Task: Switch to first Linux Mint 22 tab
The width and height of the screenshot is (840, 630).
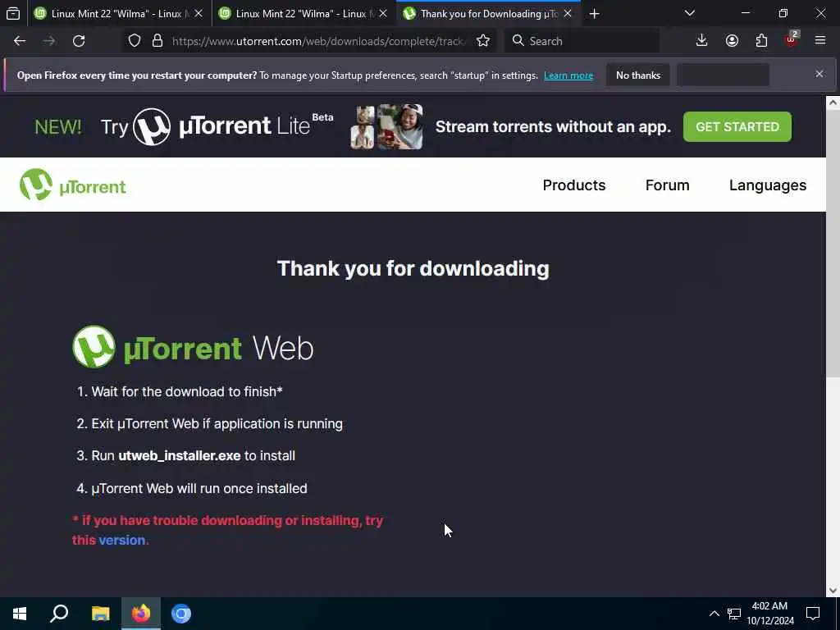Action: click(x=118, y=14)
